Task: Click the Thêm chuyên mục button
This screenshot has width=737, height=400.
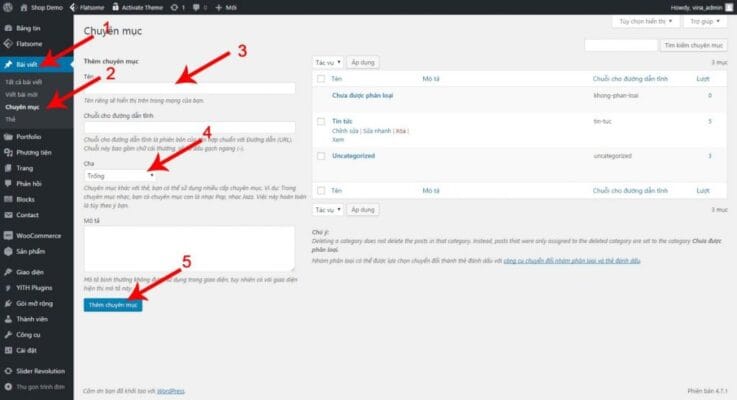Action: coord(113,305)
